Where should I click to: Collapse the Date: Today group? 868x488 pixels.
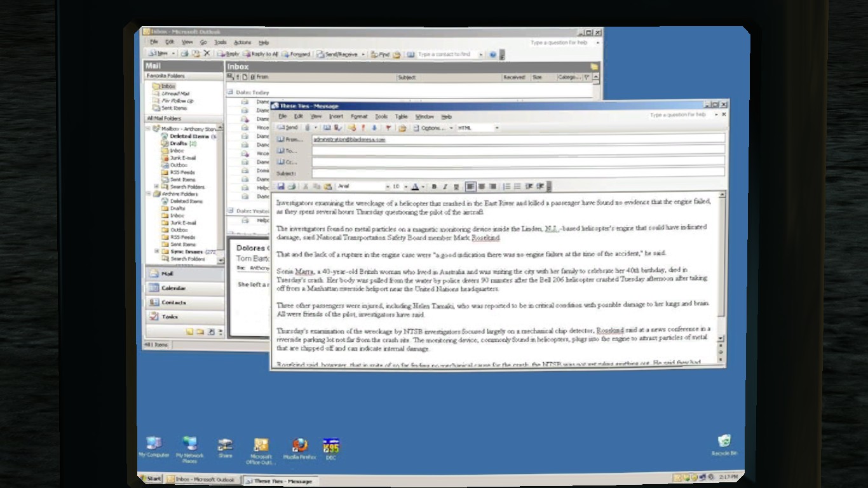pos(230,92)
